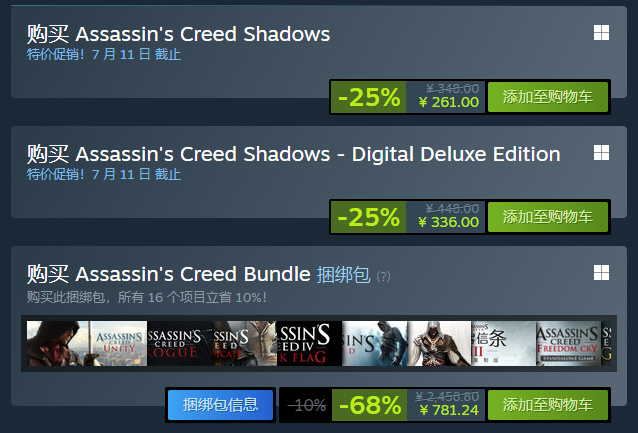
Task: Add Assassin's Creed Shadows to cart
Action: click(x=547, y=98)
